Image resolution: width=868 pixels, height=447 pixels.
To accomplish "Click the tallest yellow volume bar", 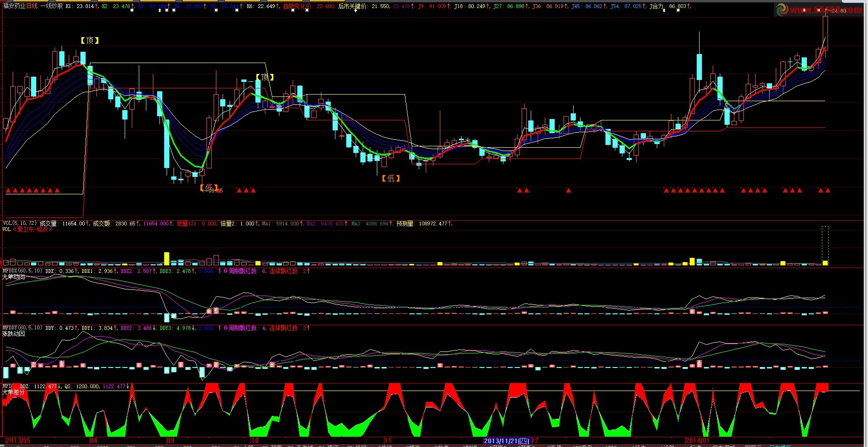I will coord(167,259).
